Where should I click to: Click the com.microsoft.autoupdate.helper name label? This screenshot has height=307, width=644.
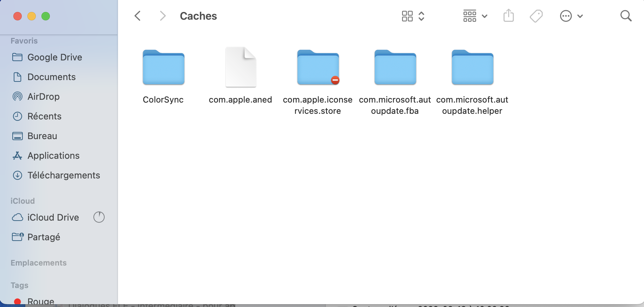tap(472, 105)
